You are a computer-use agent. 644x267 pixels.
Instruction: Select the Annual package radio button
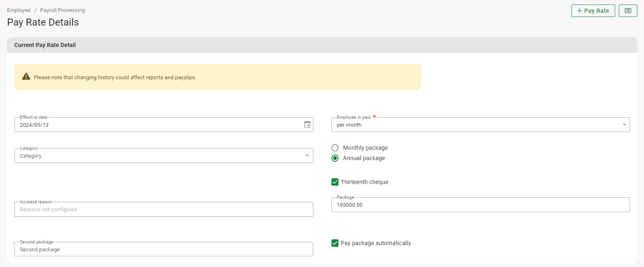[x=335, y=158]
